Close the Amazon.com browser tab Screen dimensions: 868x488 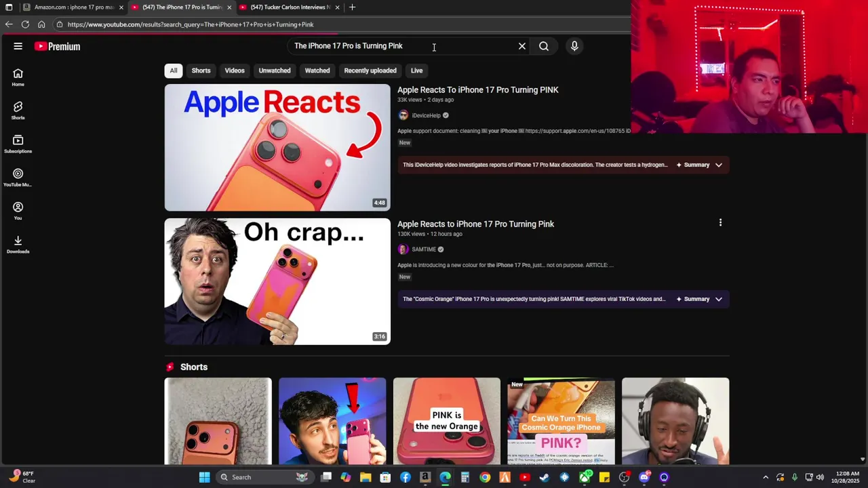(121, 7)
